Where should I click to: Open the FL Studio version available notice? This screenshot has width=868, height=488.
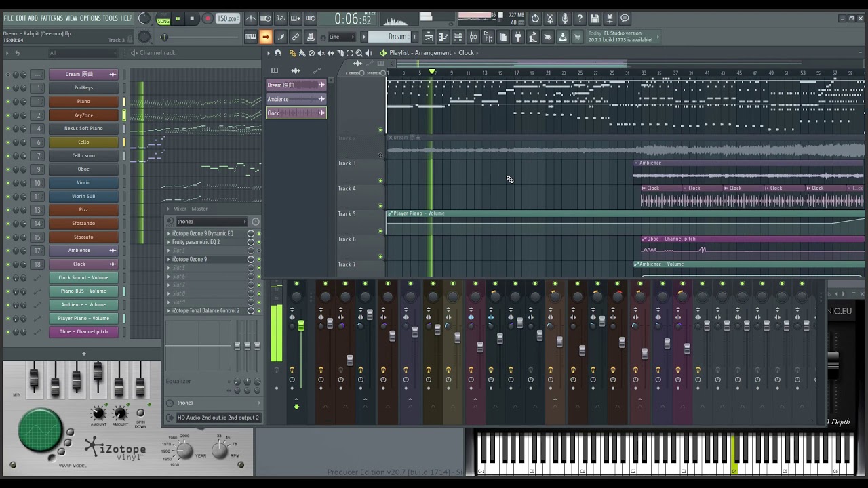(620, 37)
